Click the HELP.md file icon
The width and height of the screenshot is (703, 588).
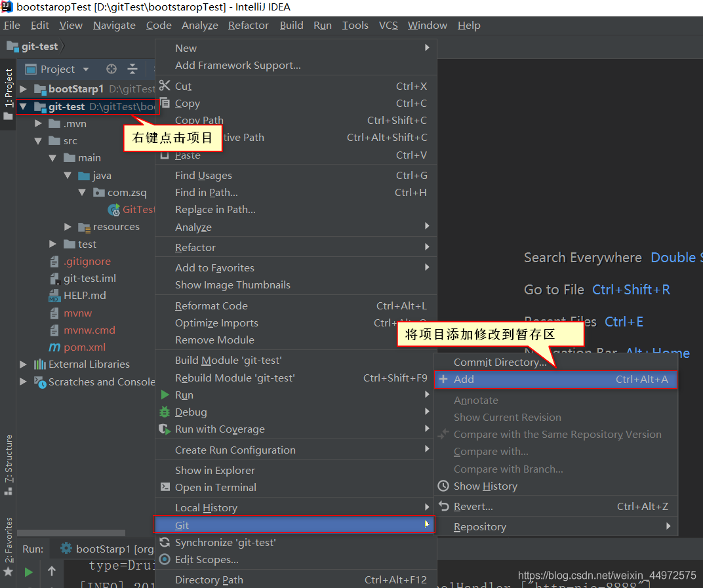[x=54, y=296]
